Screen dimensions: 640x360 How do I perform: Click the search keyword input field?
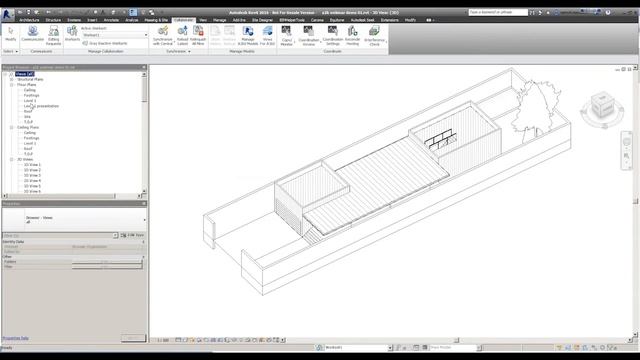498,13
